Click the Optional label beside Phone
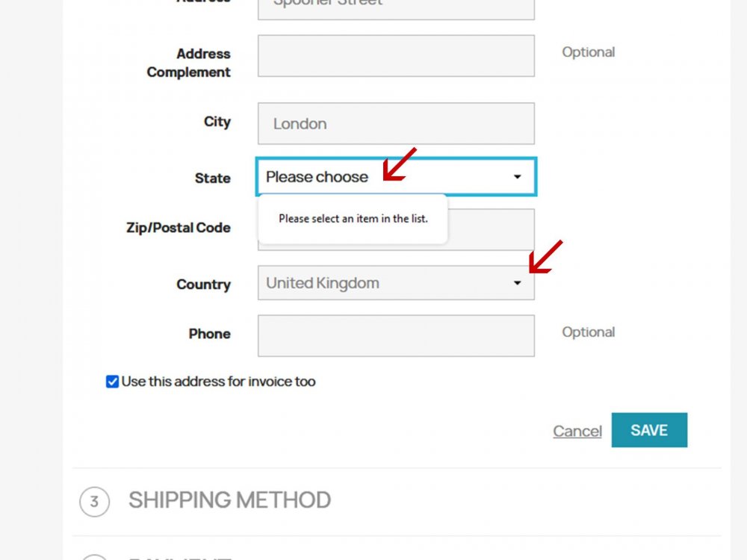Image resolution: width=747 pixels, height=560 pixels. click(x=588, y=332)
